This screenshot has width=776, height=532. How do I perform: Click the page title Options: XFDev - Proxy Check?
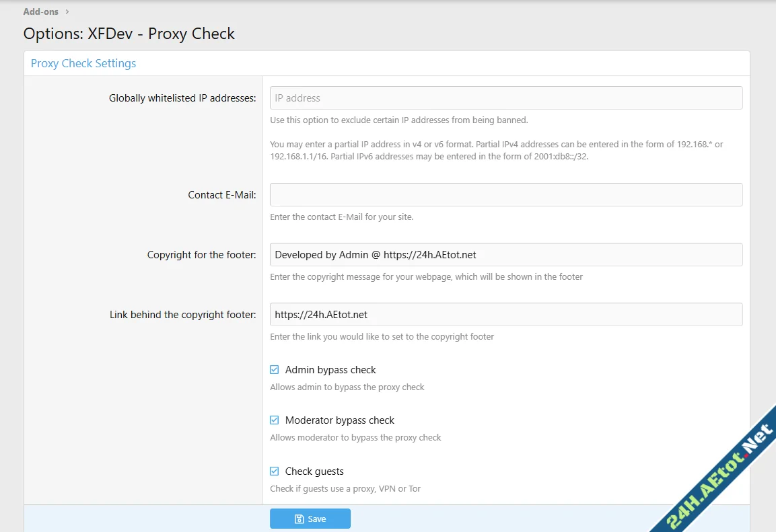129,34
